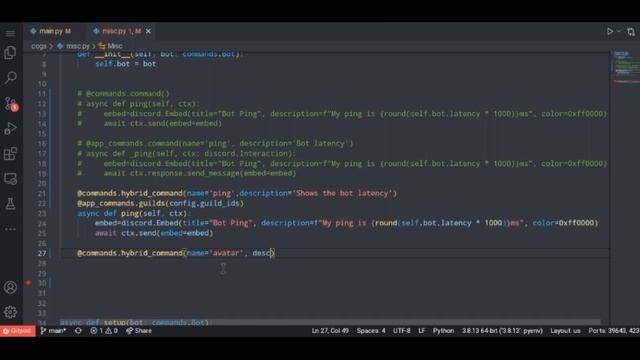
Task: Click sticky 'async def setup' line at bottom
Action: pos(134,322)
